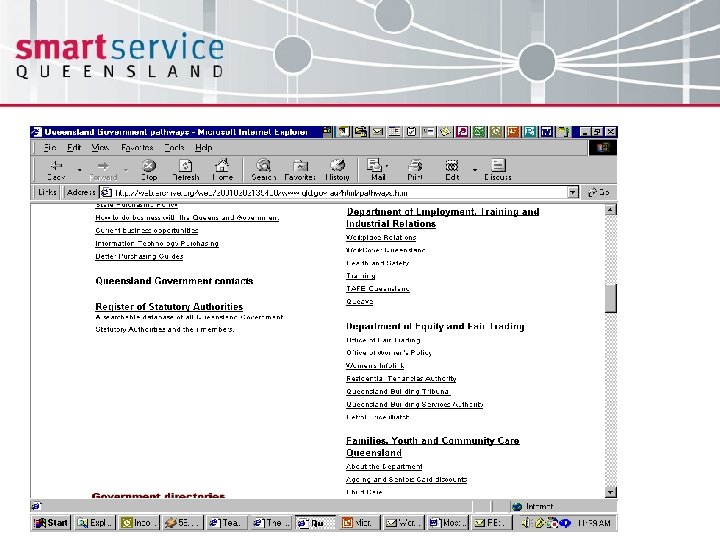
Task: Click the Internet Explorer throbber logo
Action: click(603, 147)
